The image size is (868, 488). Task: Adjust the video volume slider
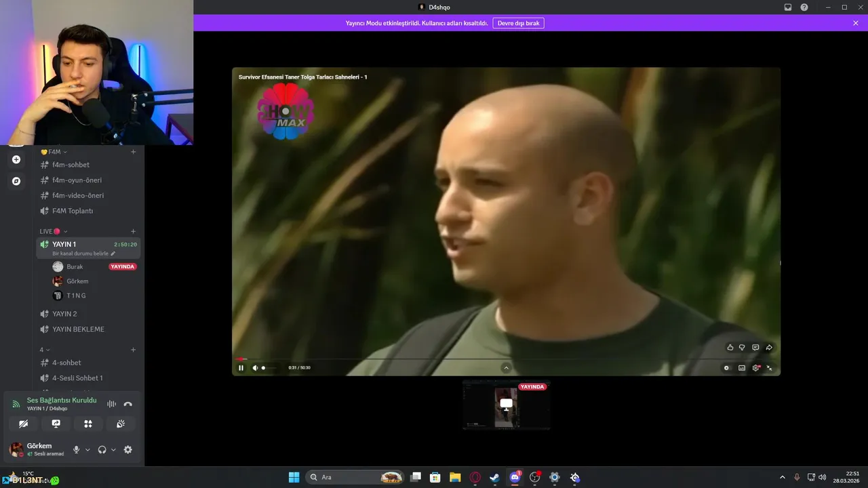pyautogui.click(x=271, y=368)
